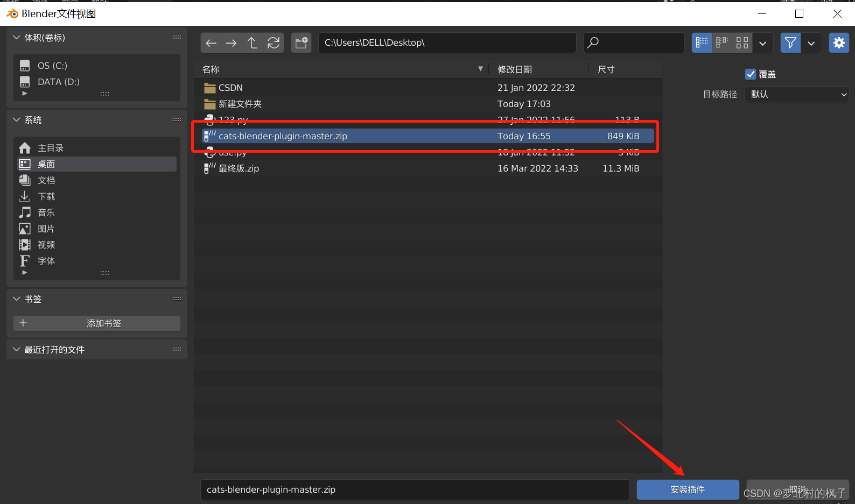
Task: Toggle the 覆盖 overwrite checkbox
Action: coord(751,74)
